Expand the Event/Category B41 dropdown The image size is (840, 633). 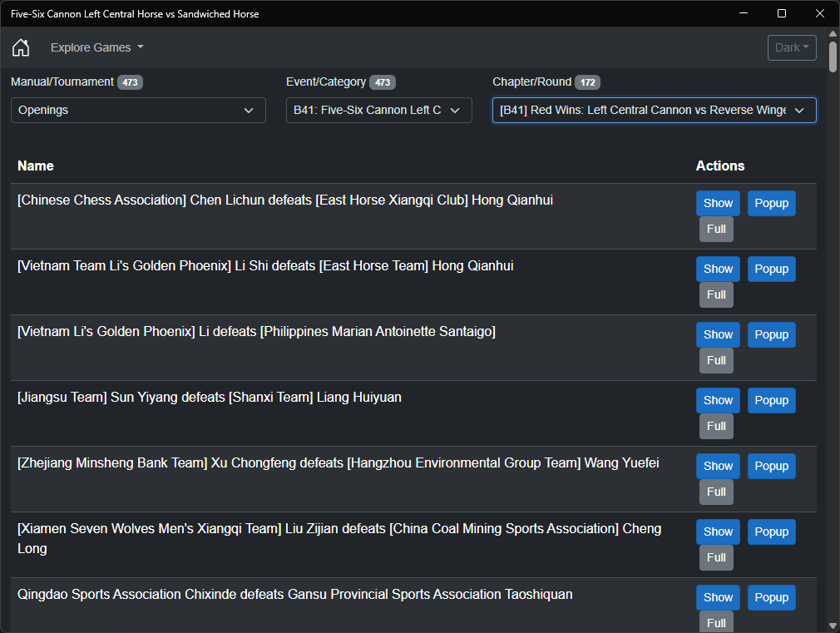click(378, 110)
